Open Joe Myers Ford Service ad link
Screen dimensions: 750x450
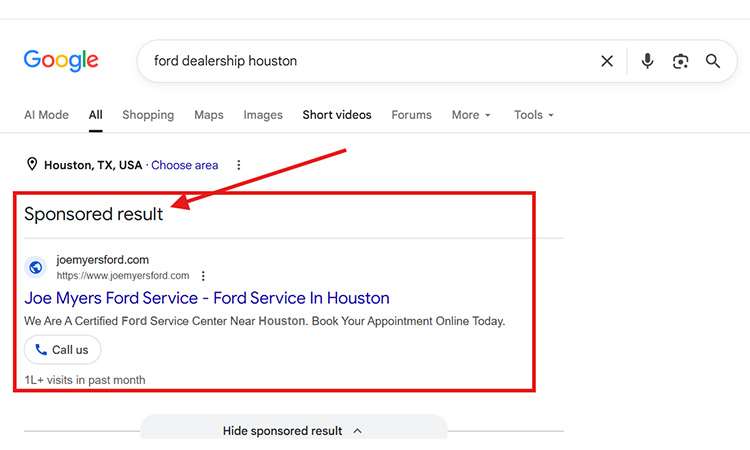207,298
